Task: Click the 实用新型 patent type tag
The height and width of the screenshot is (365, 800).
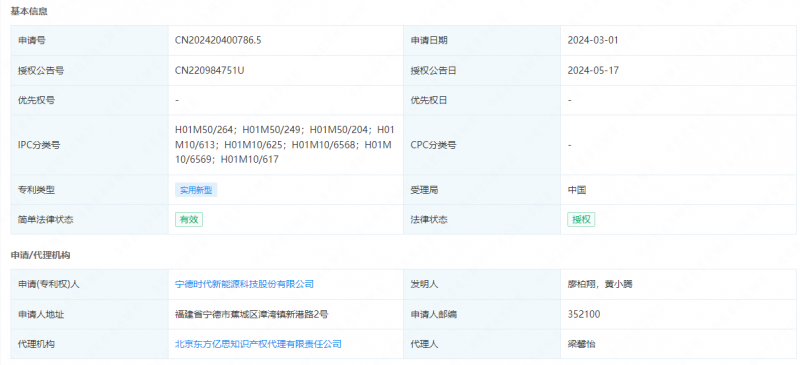Action: [x=196, y=190]
